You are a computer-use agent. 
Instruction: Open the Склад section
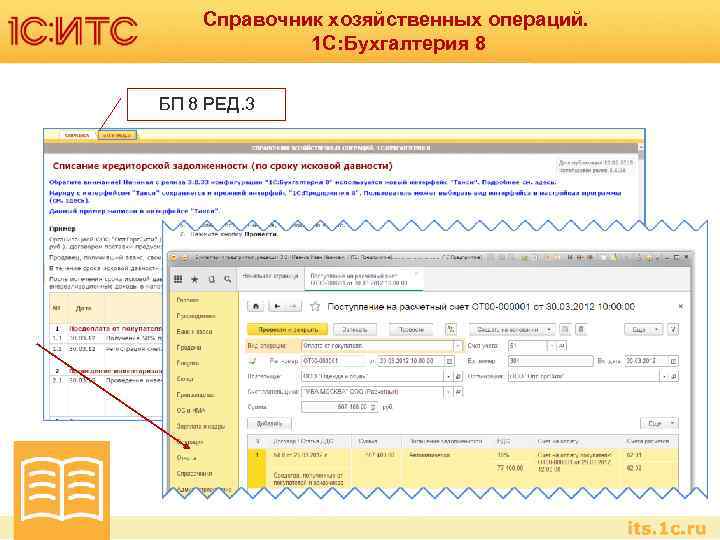(185, 379)
